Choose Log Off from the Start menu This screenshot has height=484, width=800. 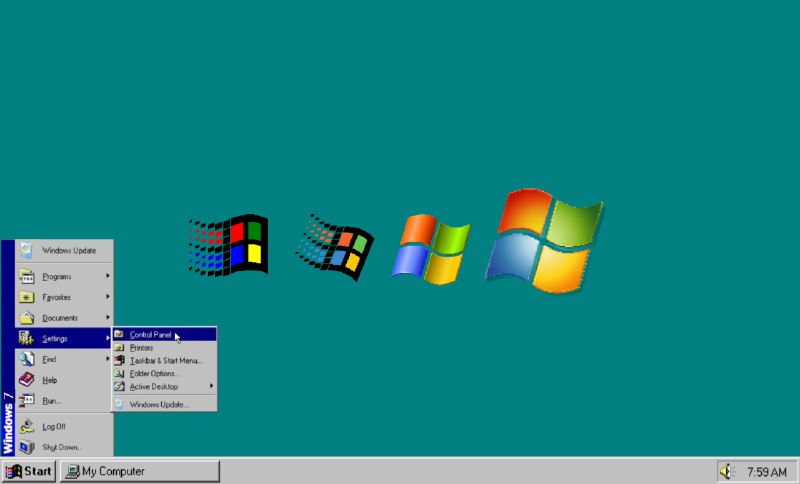64,426
